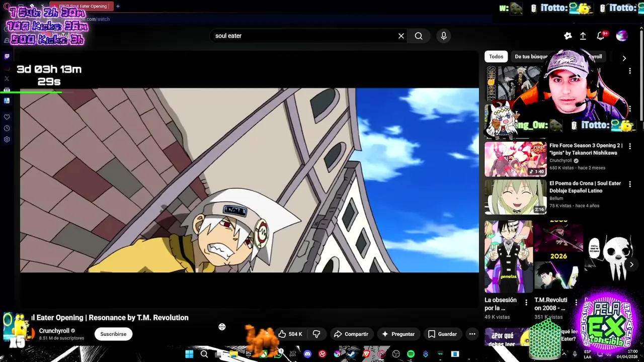Open Windows Start menu
Image resolution: width=644 pixels, height=362 pixels.
coord(189,354)
